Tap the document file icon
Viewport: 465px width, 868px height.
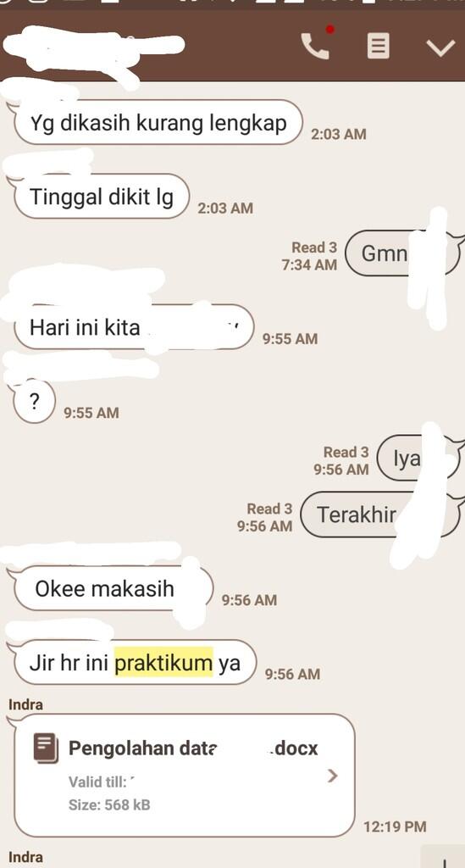click(x=46, y=748)
